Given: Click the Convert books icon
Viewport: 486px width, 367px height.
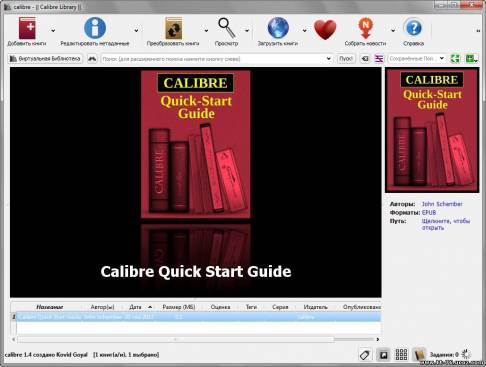Looking at the screenshot, I should point(173,28).
